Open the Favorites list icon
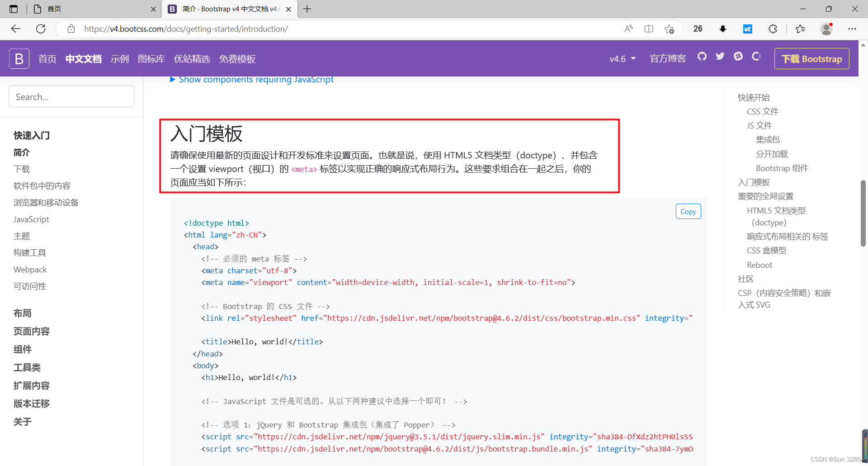The width and height of the screenshot is (868, 466). 800,29
